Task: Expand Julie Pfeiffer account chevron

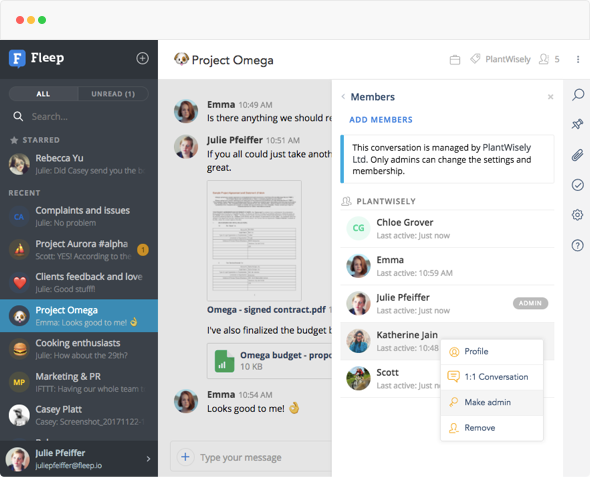Action: [148, 459]
